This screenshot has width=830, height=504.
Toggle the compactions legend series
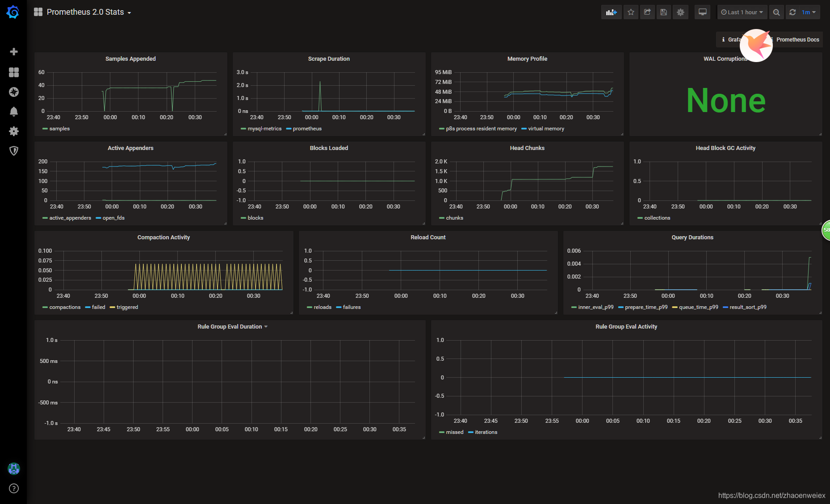click(x=65, y=307)
